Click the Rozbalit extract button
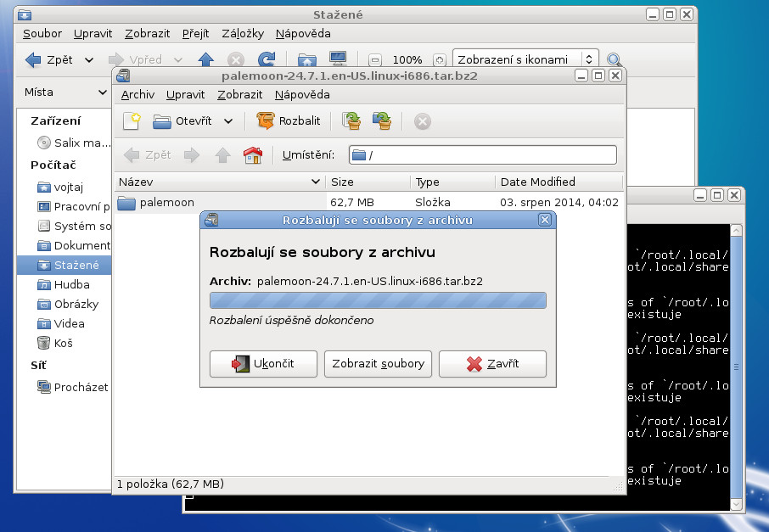This screenshot has height=532, width=769. coord(289,120)
